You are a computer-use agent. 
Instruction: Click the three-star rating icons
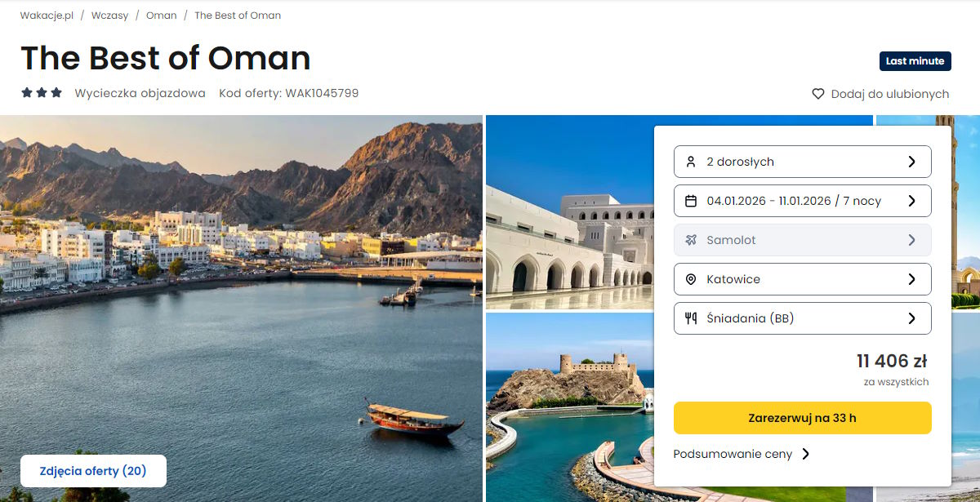42,93
